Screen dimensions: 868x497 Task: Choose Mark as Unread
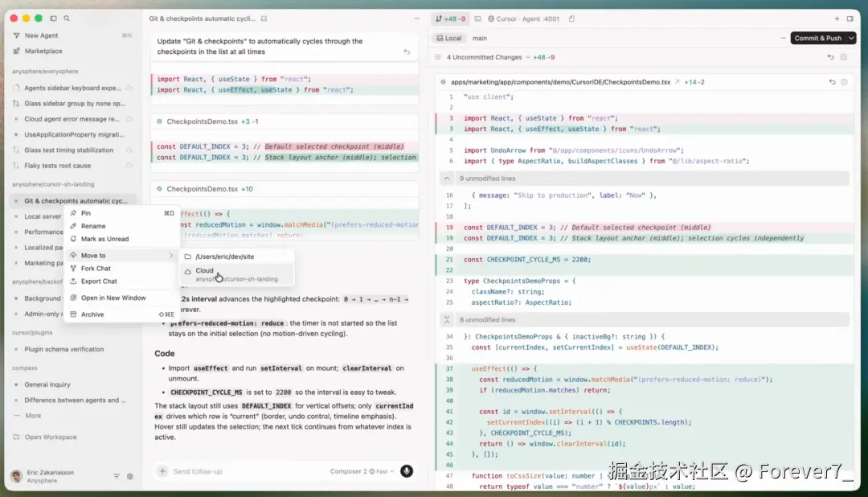click(x=122, y=239)
